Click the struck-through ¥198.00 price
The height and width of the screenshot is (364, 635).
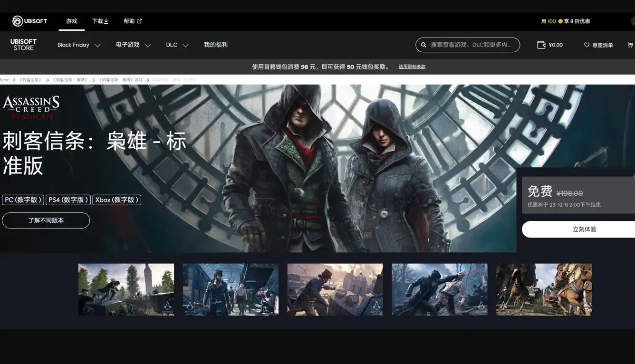click(x=569, y=193)
